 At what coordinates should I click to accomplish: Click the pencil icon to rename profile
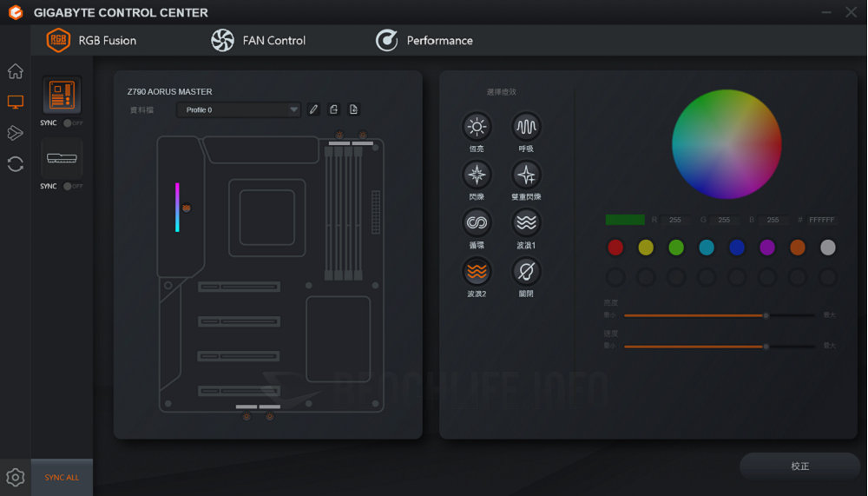tap(314, 109)
